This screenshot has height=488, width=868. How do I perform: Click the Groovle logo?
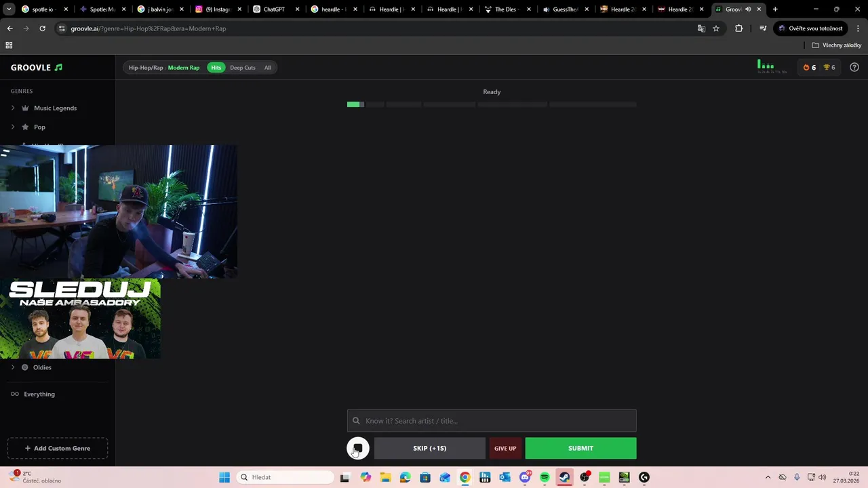[37, 68]
